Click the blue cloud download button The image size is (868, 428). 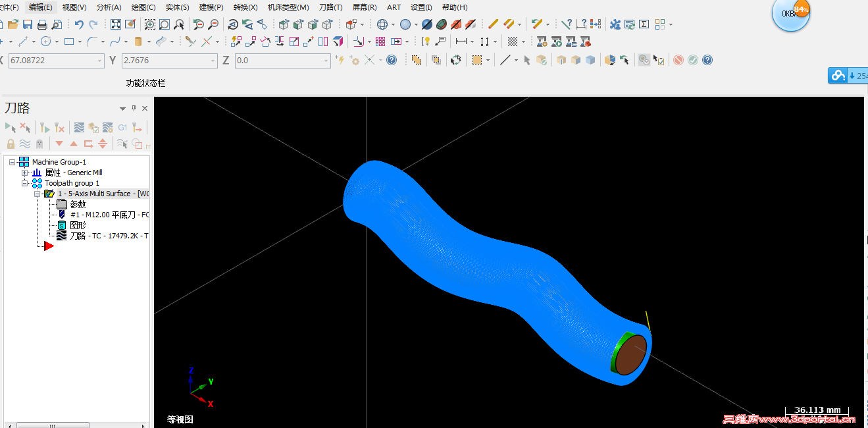(x=848, y=76)
